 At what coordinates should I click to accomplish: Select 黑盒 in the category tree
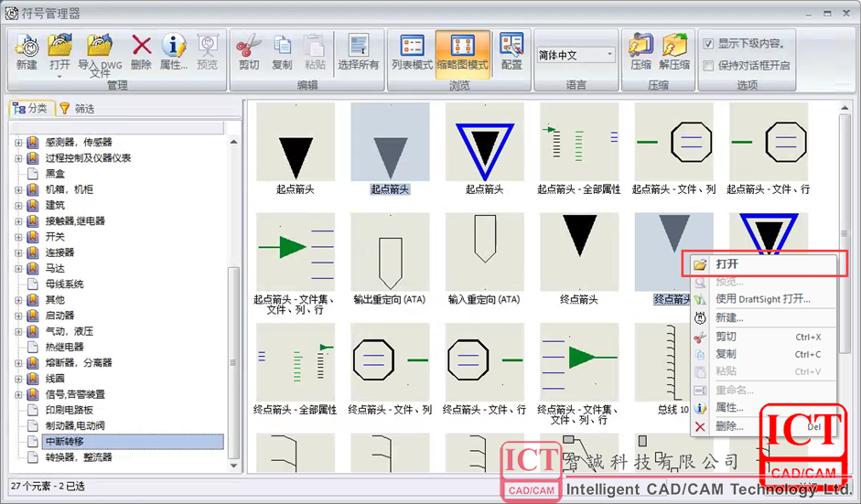click(55, 174)
